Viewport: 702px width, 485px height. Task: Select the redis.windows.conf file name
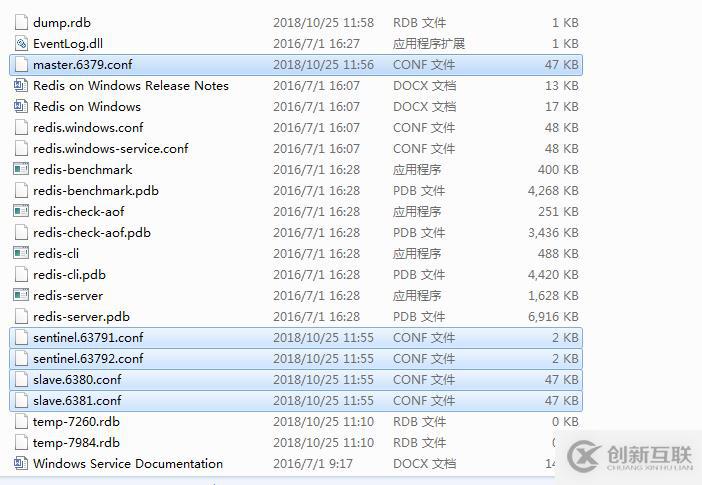click(x=88, y=128)
